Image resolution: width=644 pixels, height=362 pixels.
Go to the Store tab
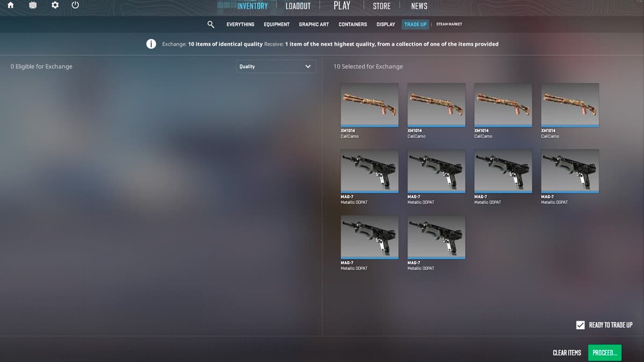[x=382, y=6]
